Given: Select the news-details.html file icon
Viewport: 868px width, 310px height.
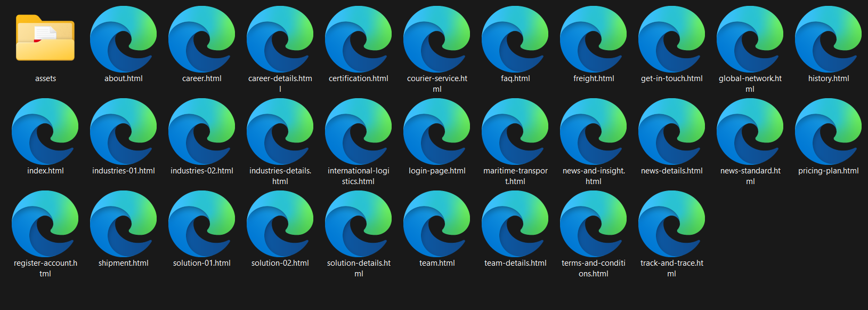Looking at the screenshot, I should (672, 131).
